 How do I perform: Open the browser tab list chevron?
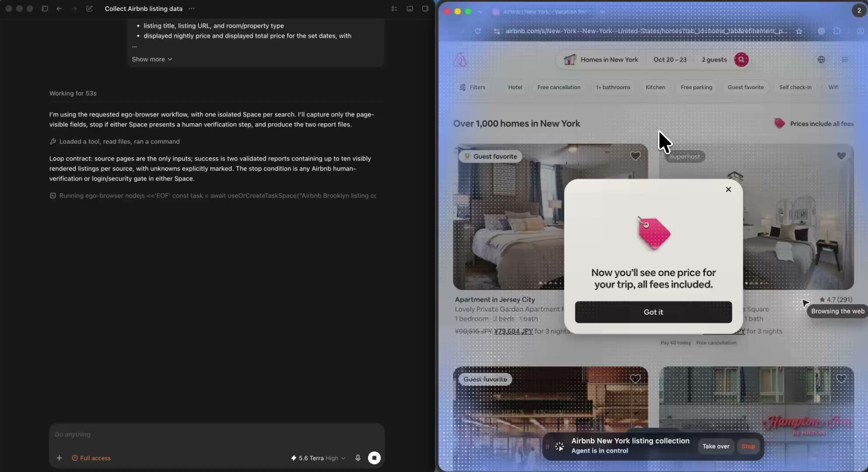(x=480, y=12)
